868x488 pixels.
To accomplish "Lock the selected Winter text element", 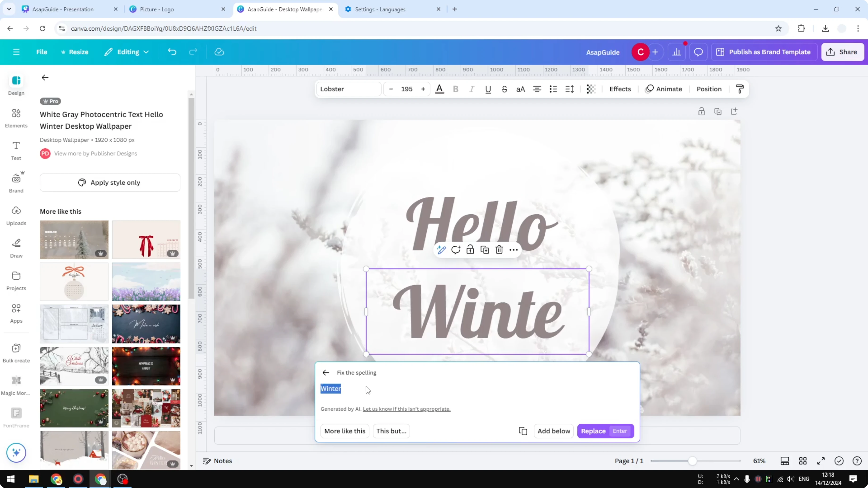I will [x=470, y=250].
